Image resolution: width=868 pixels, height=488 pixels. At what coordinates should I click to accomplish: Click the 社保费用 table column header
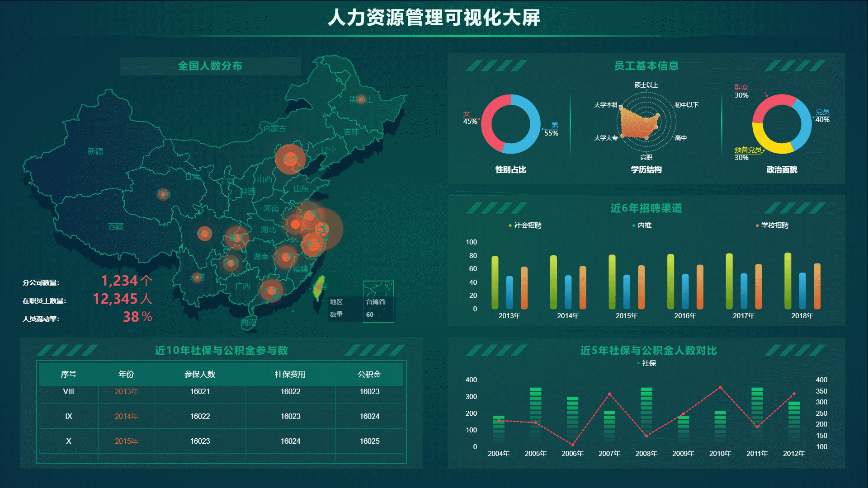click(290, 374)
